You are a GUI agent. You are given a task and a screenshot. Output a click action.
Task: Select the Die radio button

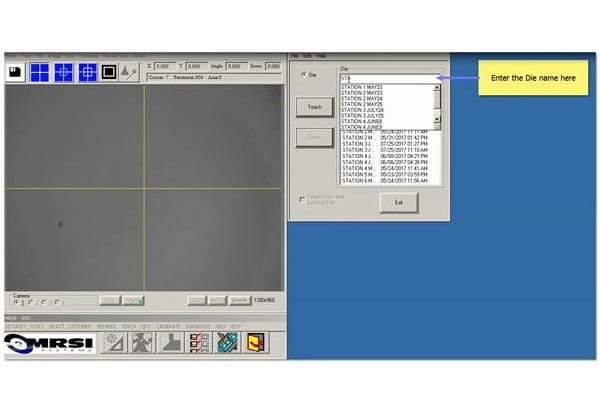tap(305, 75)
